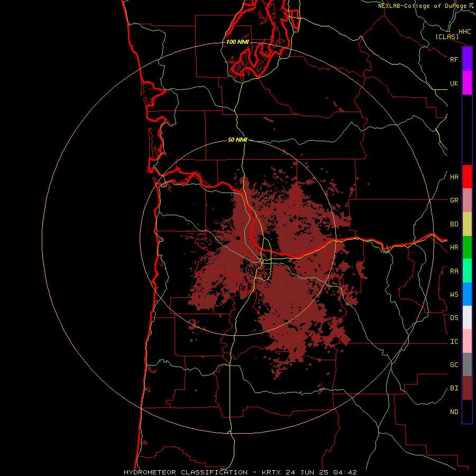
Task: Click the light pink IC color swatch
Action: (x=467, y=341)
